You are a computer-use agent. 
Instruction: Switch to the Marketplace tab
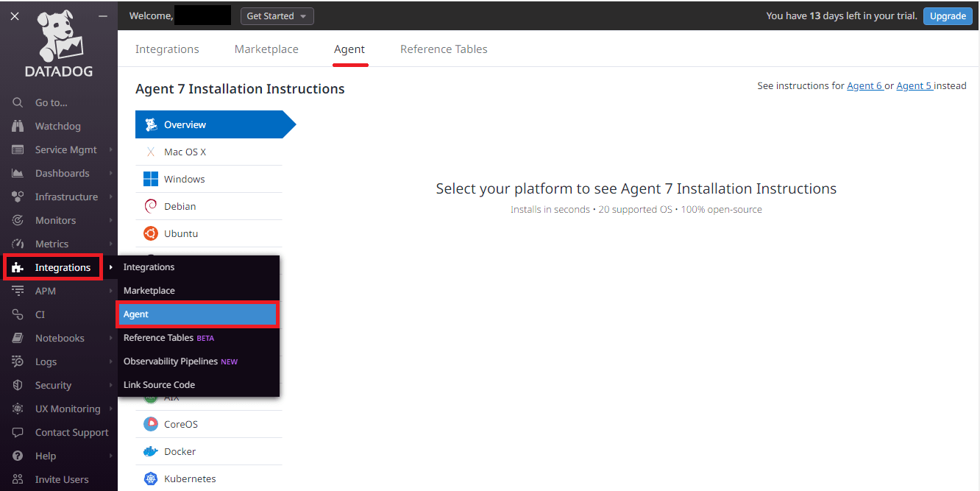click(266, 49)
